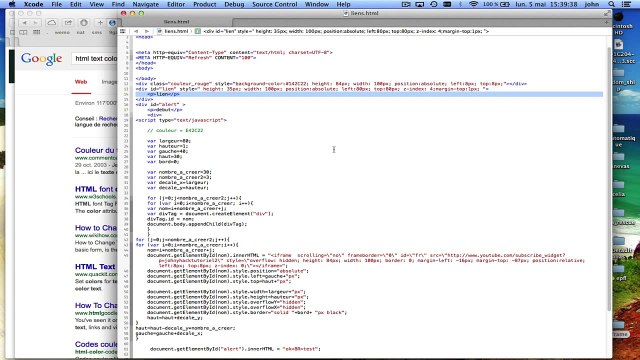The image size is (640, 360).
Task: Open the 'HTML Text' search result
Action: point(95,267)
